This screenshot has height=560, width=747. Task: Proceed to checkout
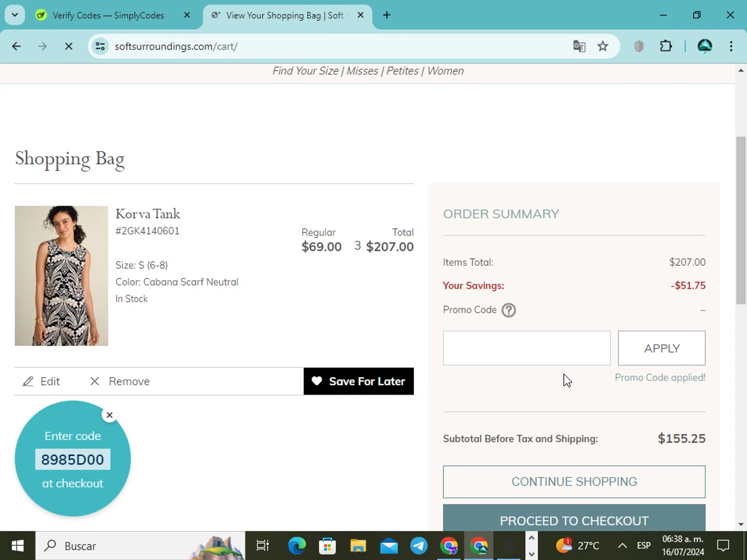(x=574, y=518)
